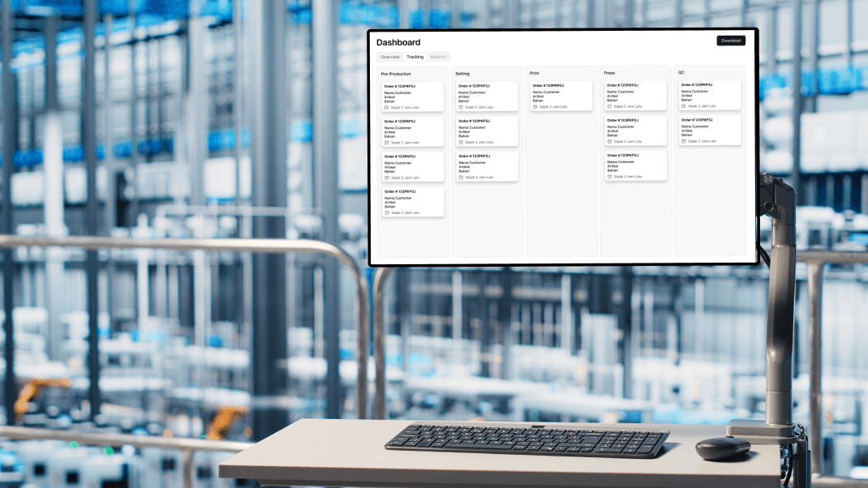Open the third order card in Pre-Production
Viewport: 868px width, 488px height.
(x=413, y=166)
